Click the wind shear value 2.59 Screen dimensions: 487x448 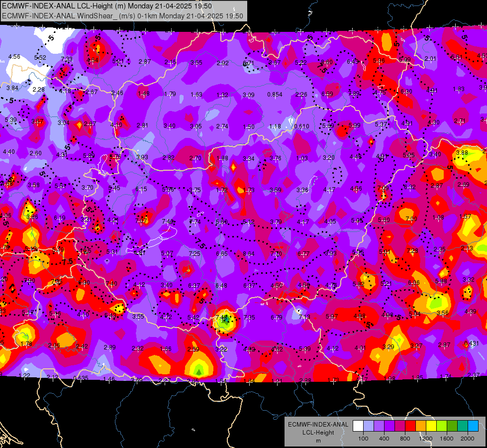(193, 349)
